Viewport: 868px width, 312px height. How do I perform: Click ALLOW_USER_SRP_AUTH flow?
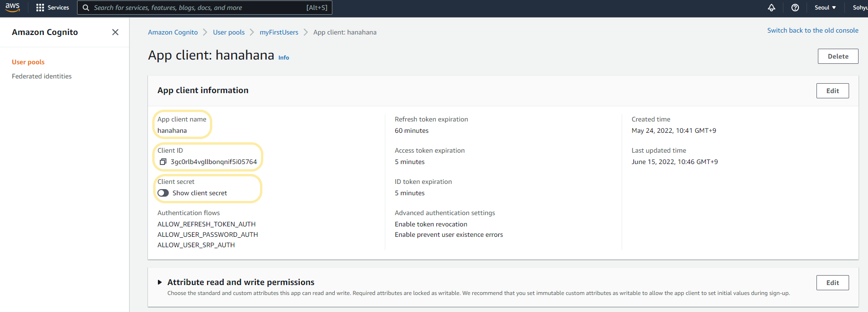[196, 245]
